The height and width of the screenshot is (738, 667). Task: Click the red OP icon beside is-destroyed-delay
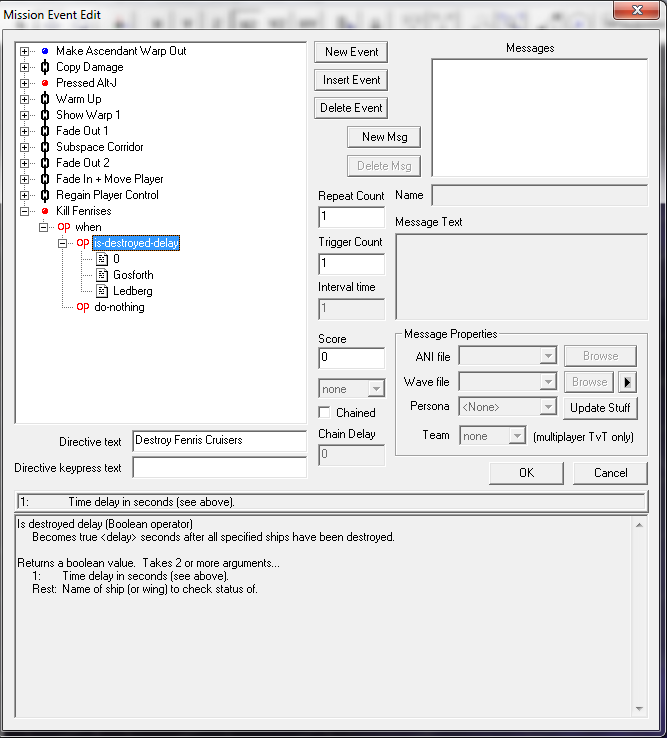(83, 243)
